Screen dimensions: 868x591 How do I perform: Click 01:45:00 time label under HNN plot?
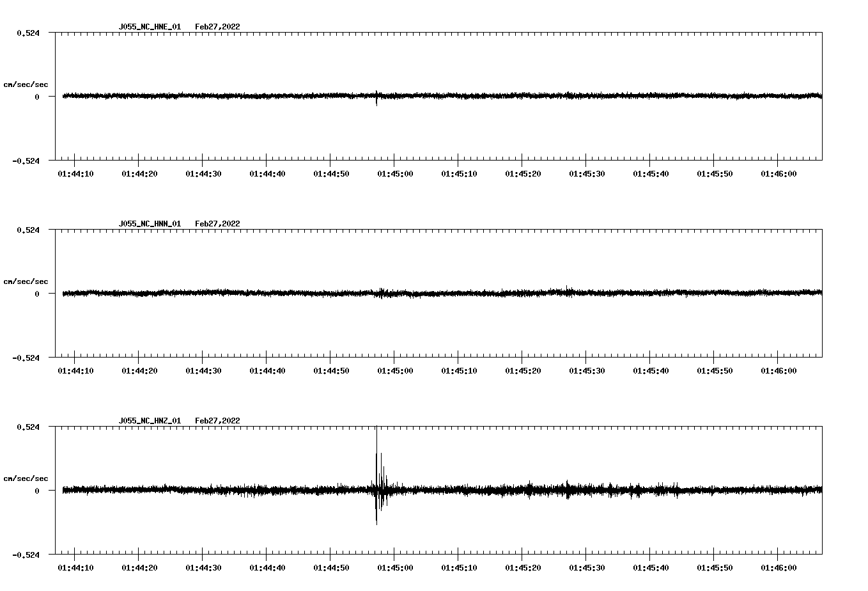coord(395,371)
